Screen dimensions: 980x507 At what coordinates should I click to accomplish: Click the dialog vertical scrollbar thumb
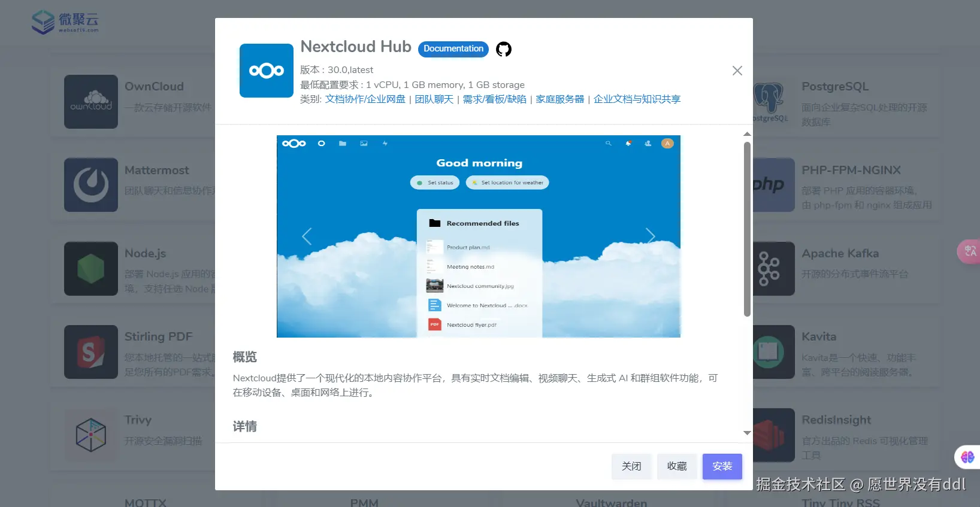point(747,229)
